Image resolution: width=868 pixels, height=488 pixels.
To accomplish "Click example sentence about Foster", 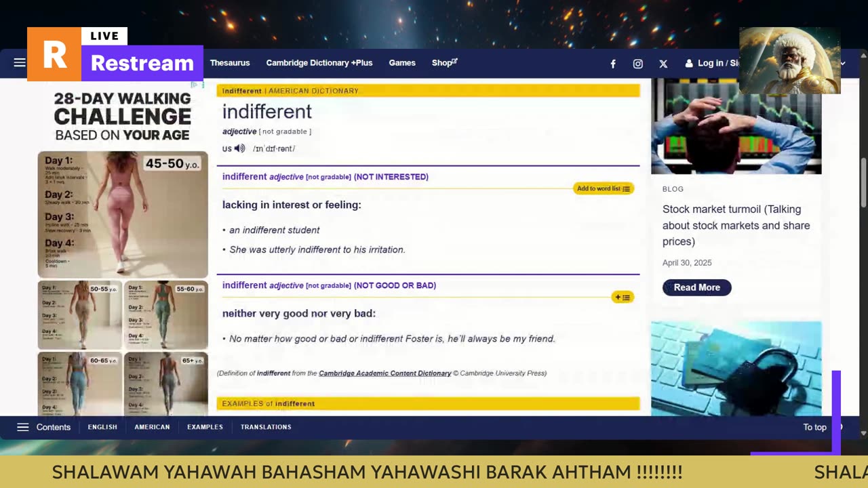I will point(392,339).
